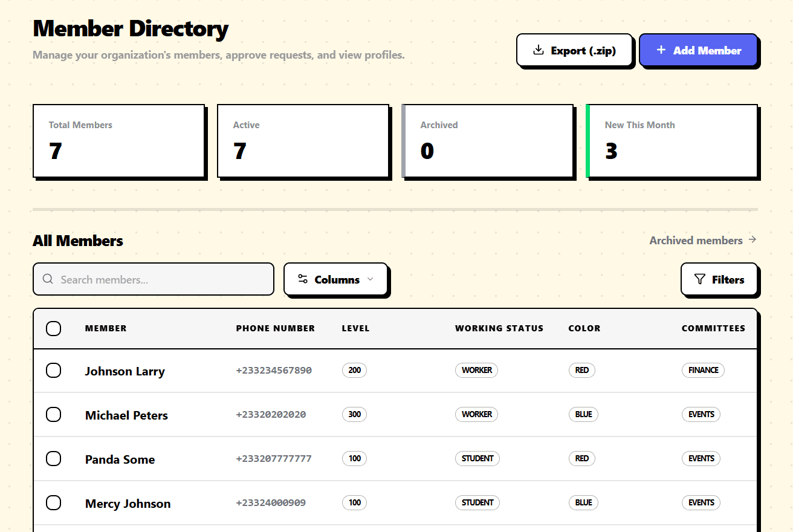Click STUDENT status badge for Panda Some
This screenshot has height=532, width=793.
pos(477,458)
